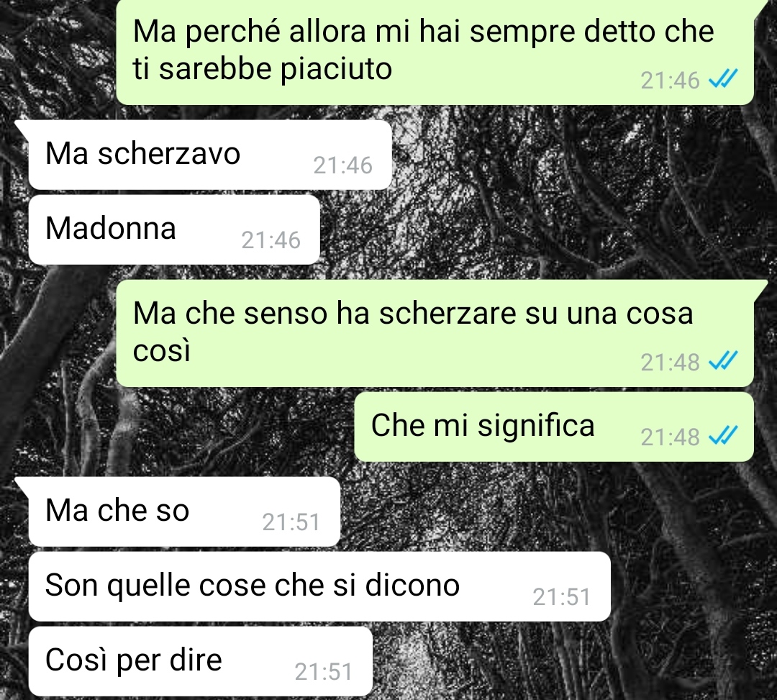This screenshot has width=777, height=700.
Task: Tap read ticks on 'Che mi significa' message
Action: pyautogui.click(x=724, y=435)
